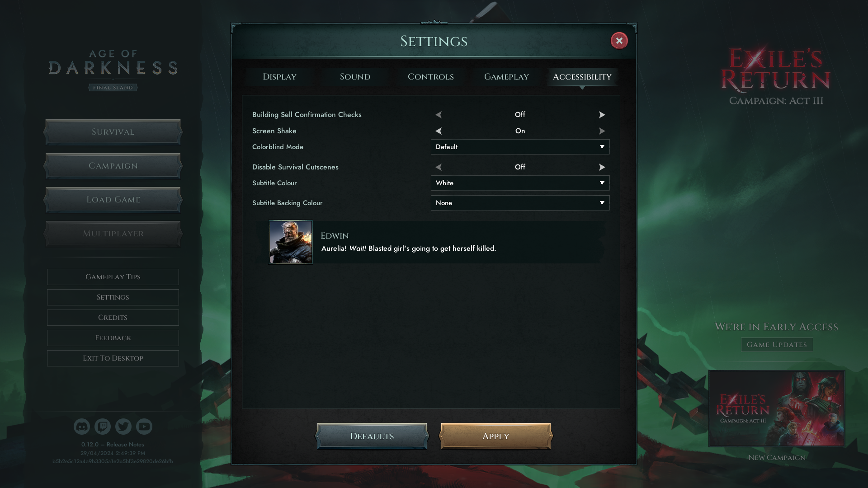Open the Exile's Return campaign thumbnail
The image size is (868, 488).
click(x=777, y=408)
